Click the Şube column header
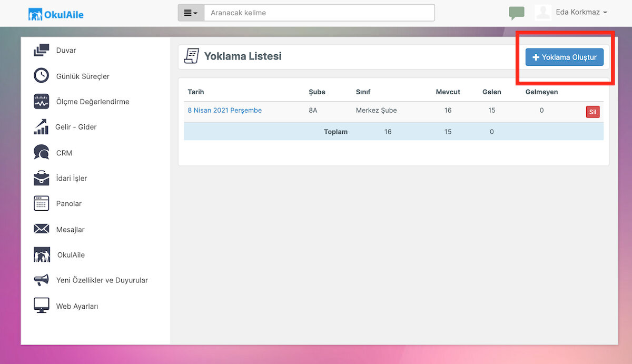 coord(317,92)
